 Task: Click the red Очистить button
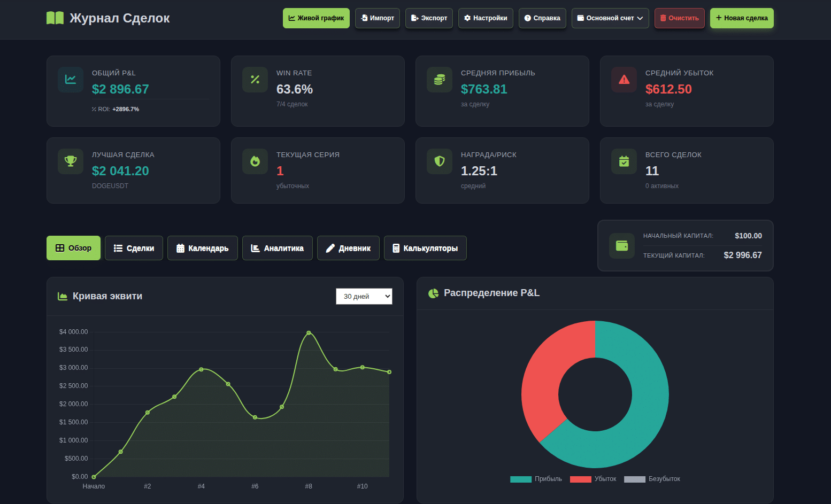(x=679, y=18)
